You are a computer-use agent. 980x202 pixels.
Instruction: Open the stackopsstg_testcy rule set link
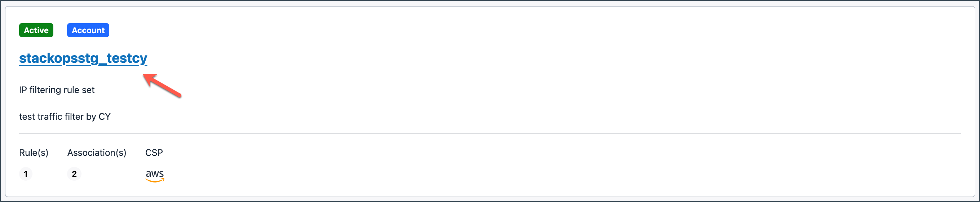pos(83,58)
